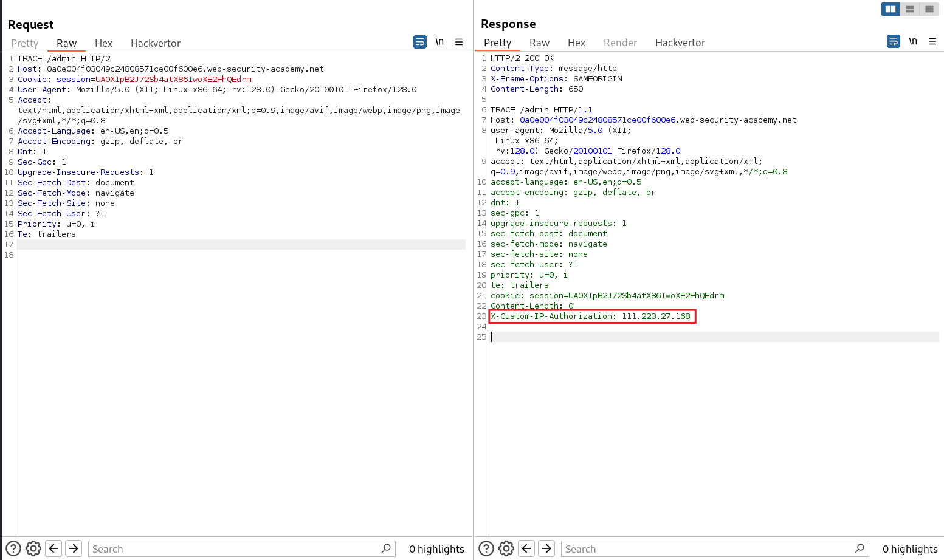Image resolution: width=944 pixels, height=560 pixels.
Task: Toggle non-printable characters in Response panel
Action: (x=913, y=41)
